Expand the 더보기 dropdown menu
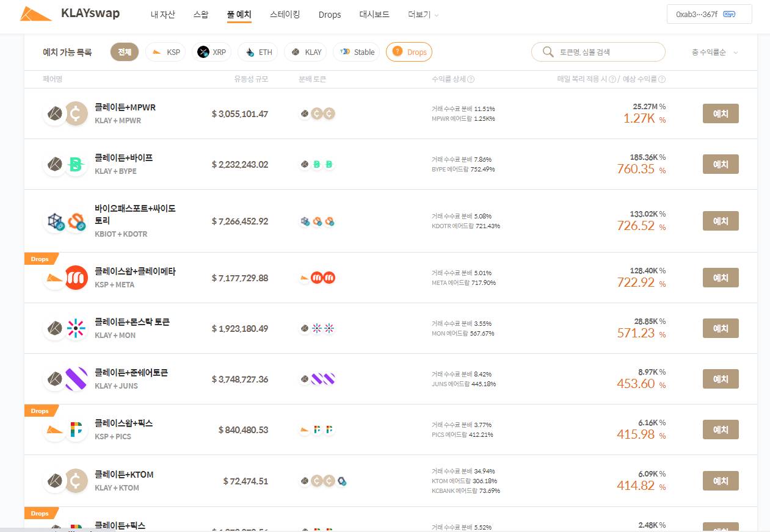The image size is (770, 532). 423,15
